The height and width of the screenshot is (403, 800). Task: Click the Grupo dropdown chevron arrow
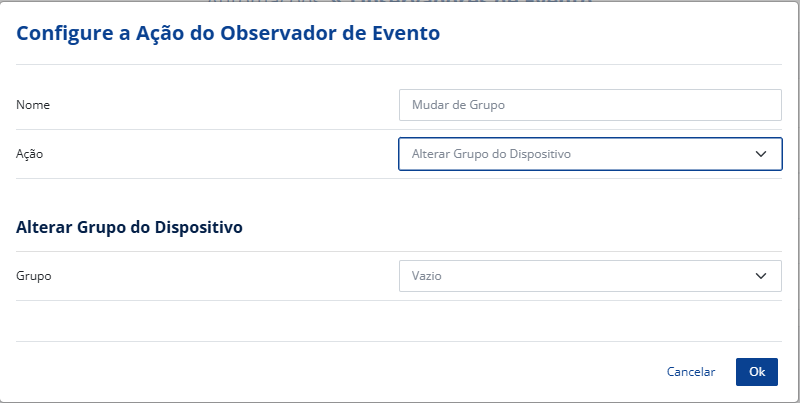click(761, 275)
